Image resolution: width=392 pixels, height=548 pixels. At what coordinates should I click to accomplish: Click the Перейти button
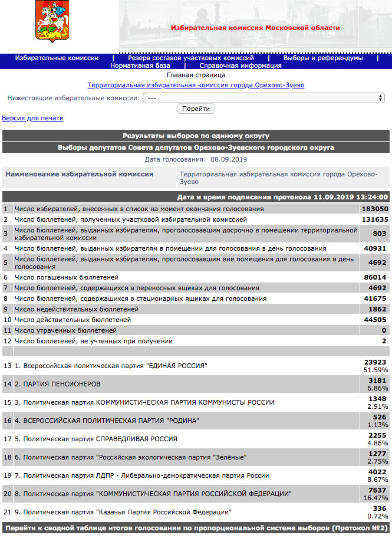click(x=196, y=109)
